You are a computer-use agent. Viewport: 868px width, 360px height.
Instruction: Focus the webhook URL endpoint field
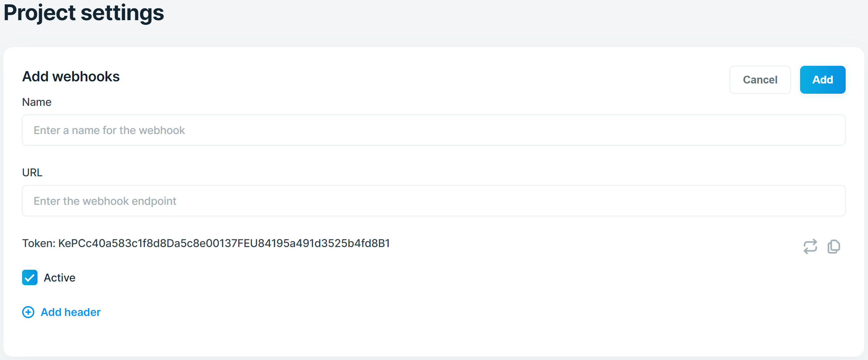coord(434,201)
